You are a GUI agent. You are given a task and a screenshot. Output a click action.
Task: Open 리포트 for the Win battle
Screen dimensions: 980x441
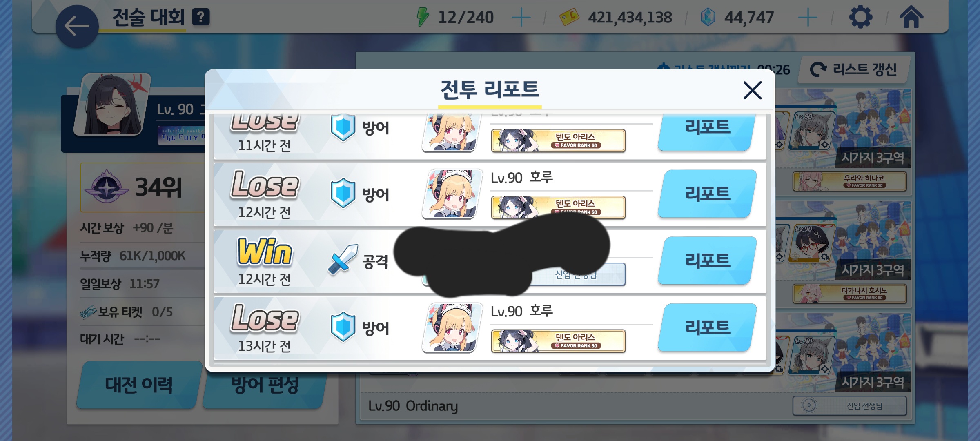tap(707, 261)
